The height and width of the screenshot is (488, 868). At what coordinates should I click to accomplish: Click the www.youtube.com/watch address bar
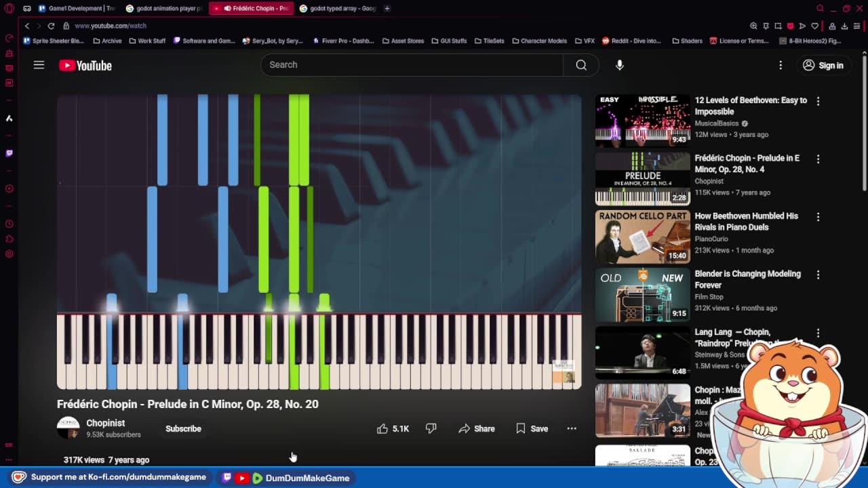111,26
